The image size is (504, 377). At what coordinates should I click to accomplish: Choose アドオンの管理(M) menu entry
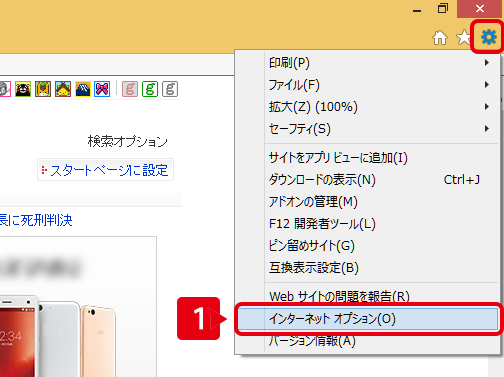click(367, 202)
